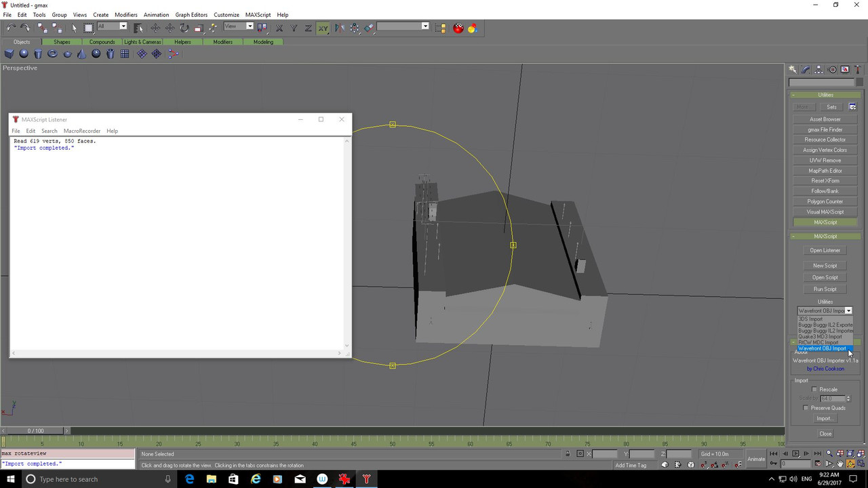Click the Zoom magnifier viewport tool
The height and width of the screenshot is (488, 868).
(x=829, y=453)
